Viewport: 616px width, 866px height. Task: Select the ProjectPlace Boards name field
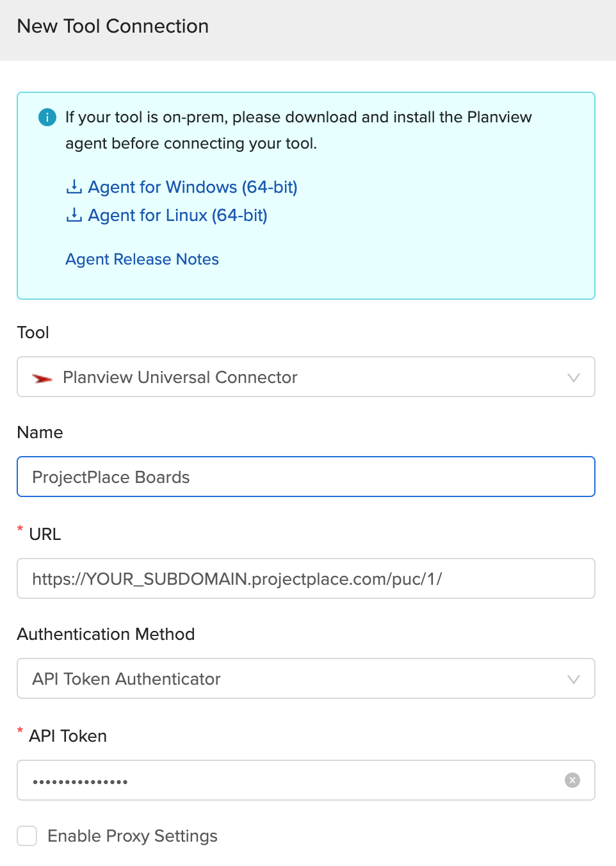[306, 477]
